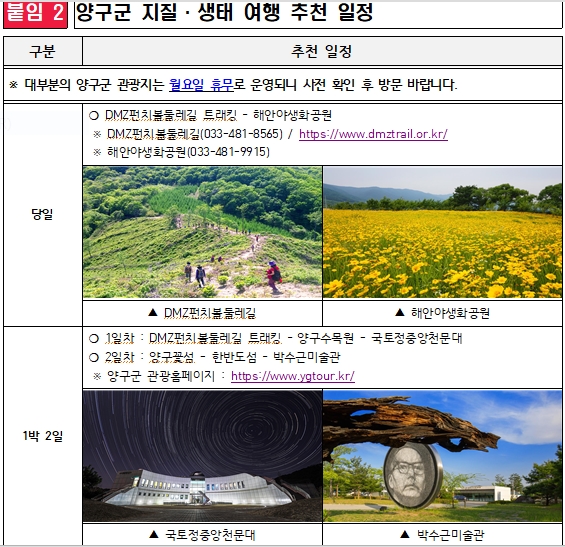Screen dimensions: 565x547
Task: Click the 당일 row label cell
Action: coord(43,215)
